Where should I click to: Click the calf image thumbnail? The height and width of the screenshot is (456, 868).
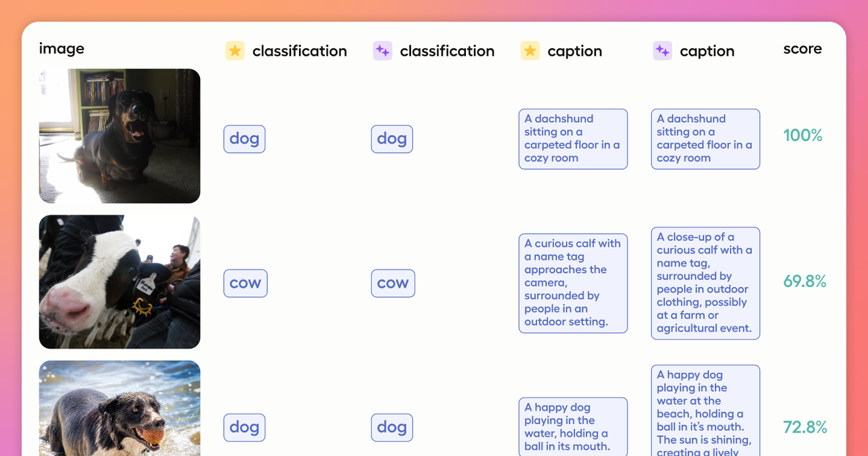119,282
